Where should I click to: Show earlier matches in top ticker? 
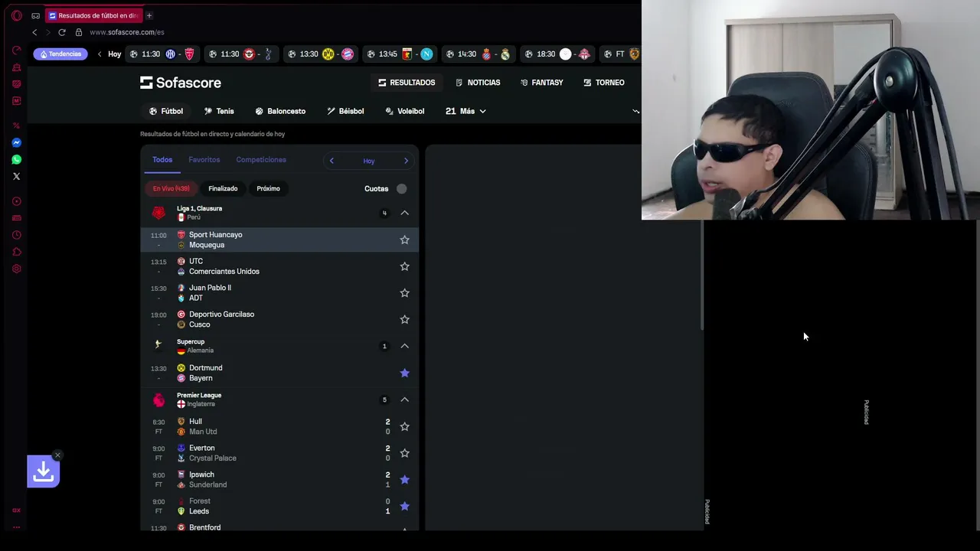(100, 54)
